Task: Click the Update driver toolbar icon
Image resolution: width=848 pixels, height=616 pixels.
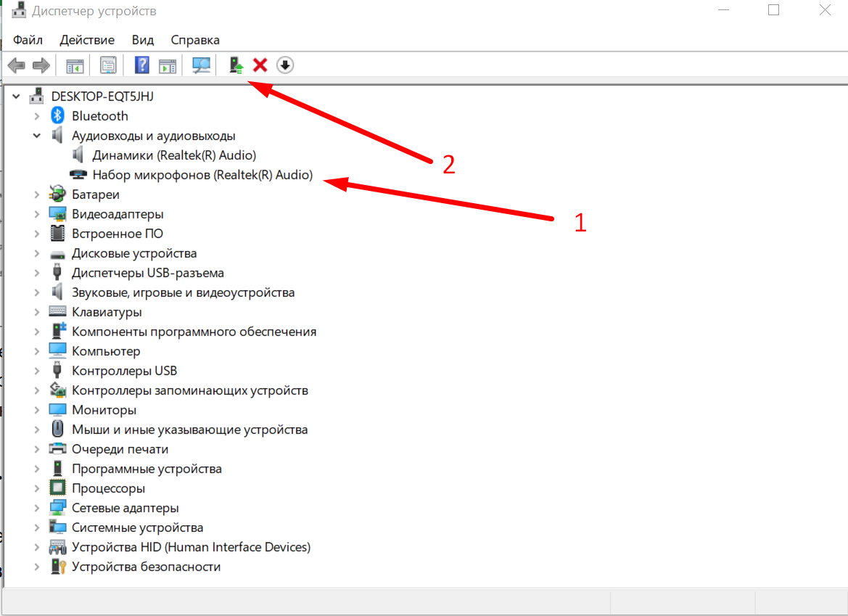Action: tap(236, 65)
